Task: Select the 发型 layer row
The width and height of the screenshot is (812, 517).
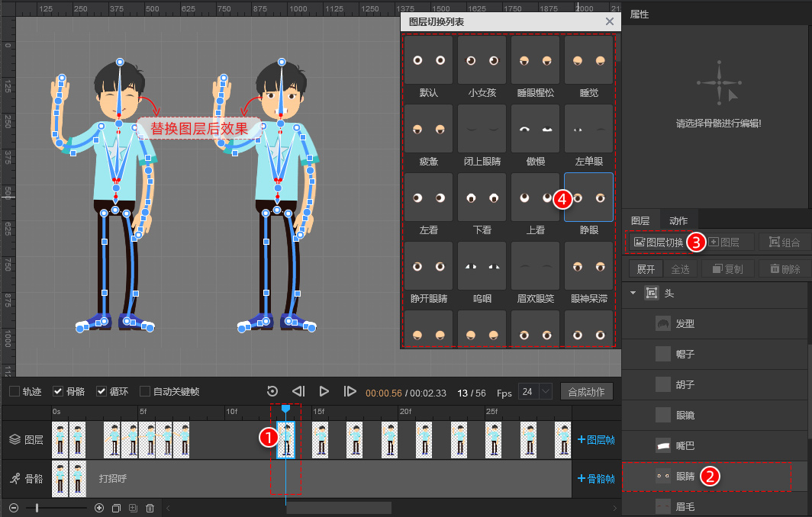Action: 714,324
